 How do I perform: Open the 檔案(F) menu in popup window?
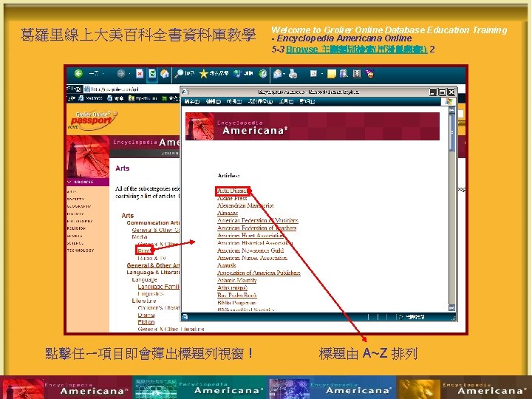point(191,101)
